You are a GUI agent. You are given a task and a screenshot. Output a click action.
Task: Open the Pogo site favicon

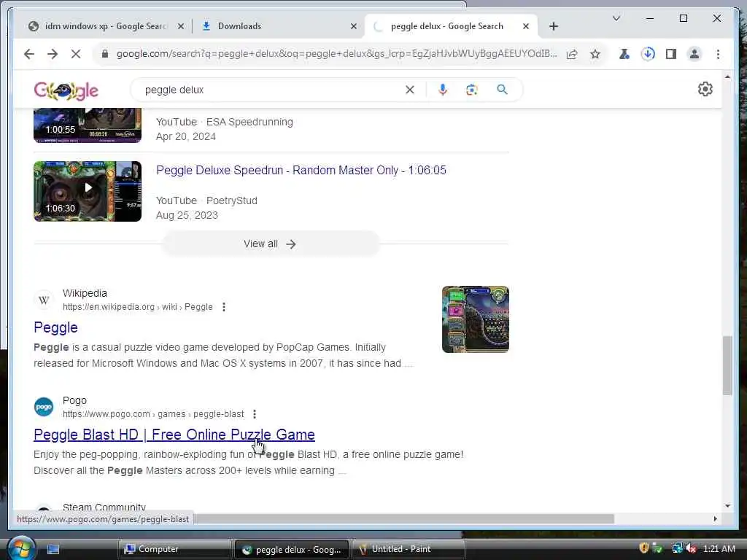[44, 407]
